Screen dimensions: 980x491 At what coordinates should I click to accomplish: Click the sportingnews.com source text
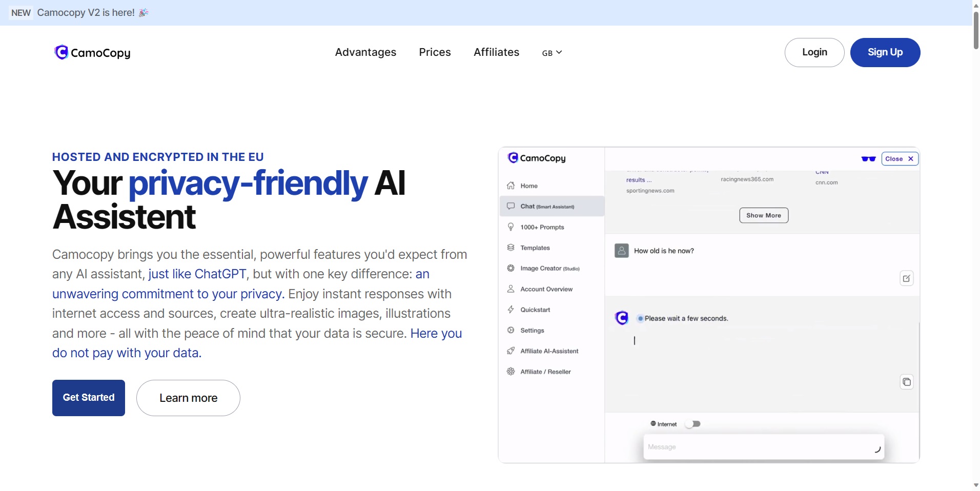click(650, 191)
